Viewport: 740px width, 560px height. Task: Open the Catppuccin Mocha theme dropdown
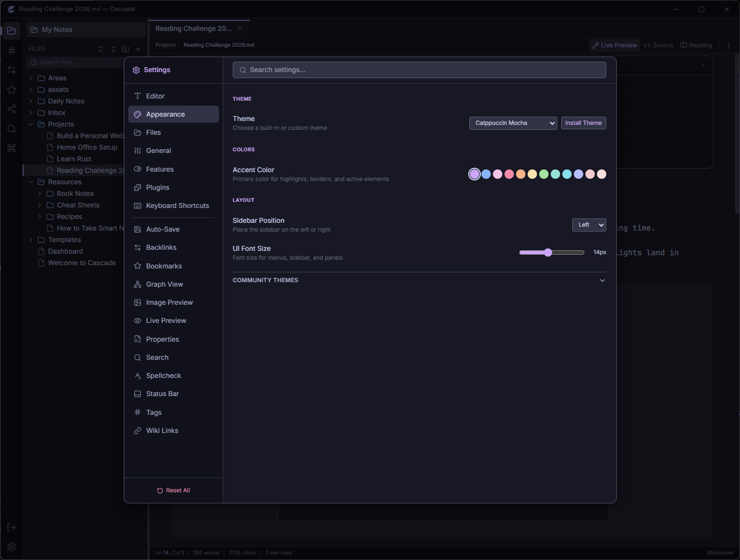(x=512, y=123)
